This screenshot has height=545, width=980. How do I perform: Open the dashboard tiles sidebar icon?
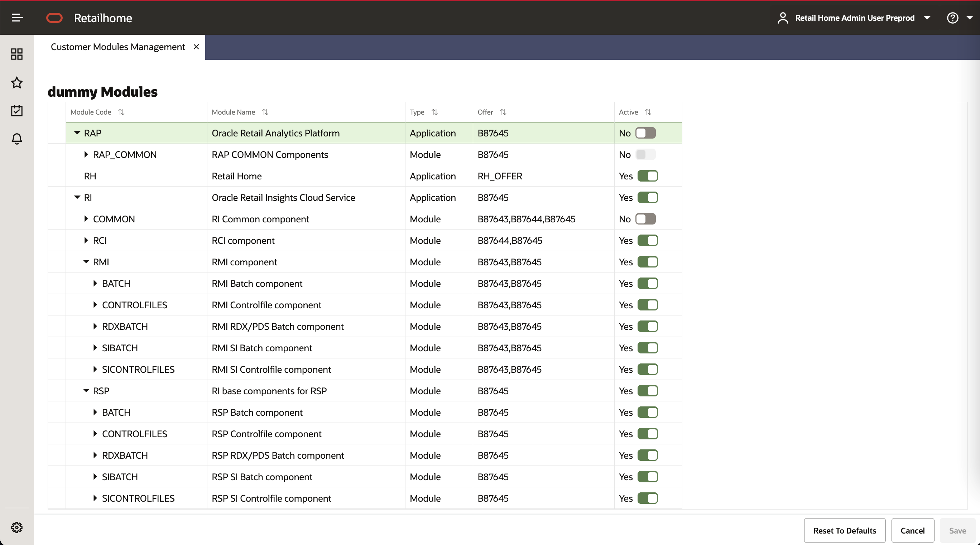click(x=17, y=54)
